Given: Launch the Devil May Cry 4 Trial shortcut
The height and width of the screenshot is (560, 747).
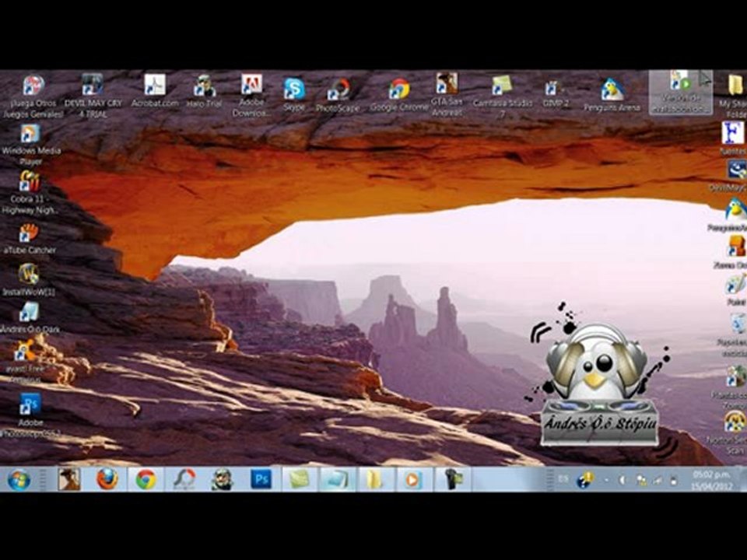Looking at the screenshot, I should (x=93, y=96).
